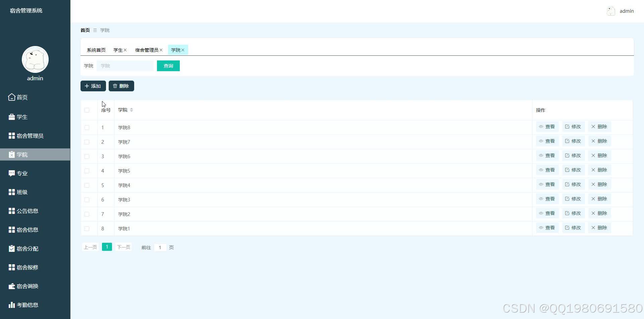Open 宿舍信息 in the sidebar

(35, 230)
